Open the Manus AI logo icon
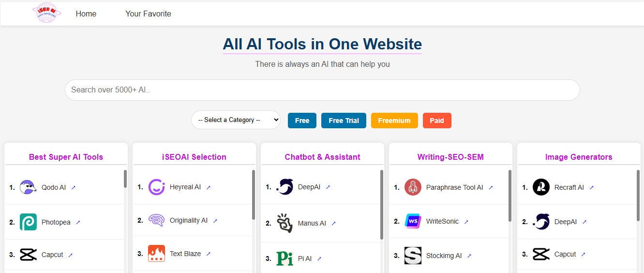Viewport: 644px width, 273px height. [x=285, y=223]
